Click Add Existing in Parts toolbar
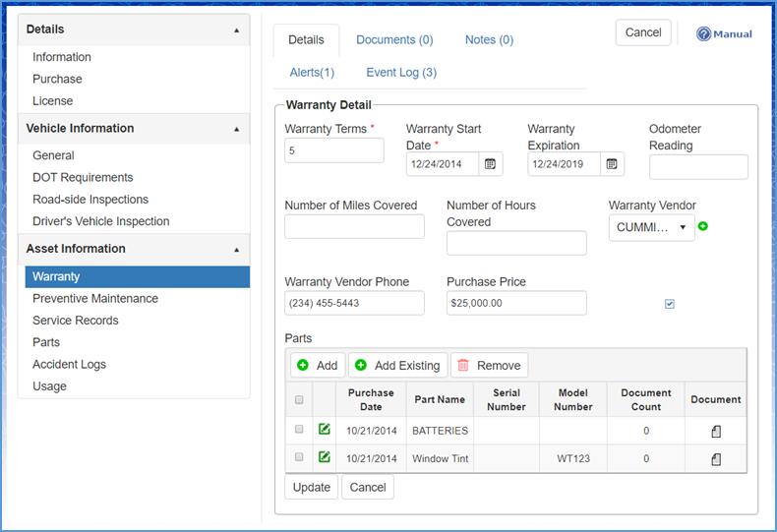Screen dimensions: 777x532 click(397, 365)
